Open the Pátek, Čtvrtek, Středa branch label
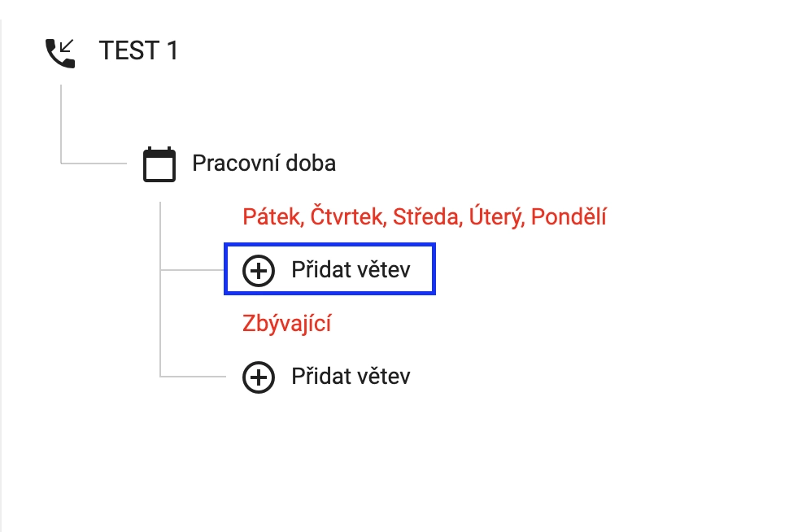Image resolution: width=802 pixels, height=532 pixels. [424, 216]
